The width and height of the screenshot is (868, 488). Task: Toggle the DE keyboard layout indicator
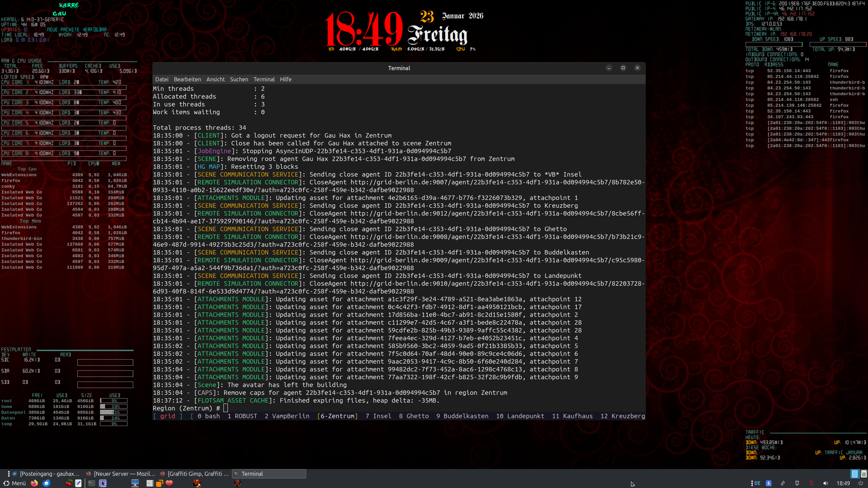[757, 483]
